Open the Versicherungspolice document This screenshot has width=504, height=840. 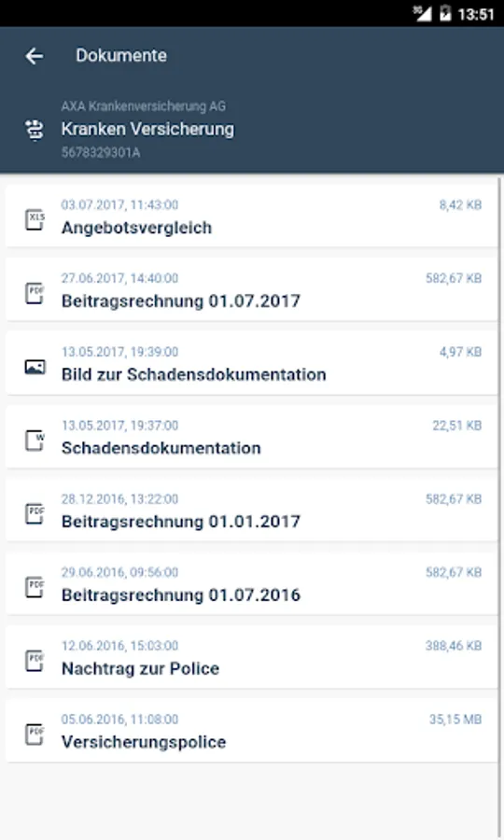[x=252, y=730]
